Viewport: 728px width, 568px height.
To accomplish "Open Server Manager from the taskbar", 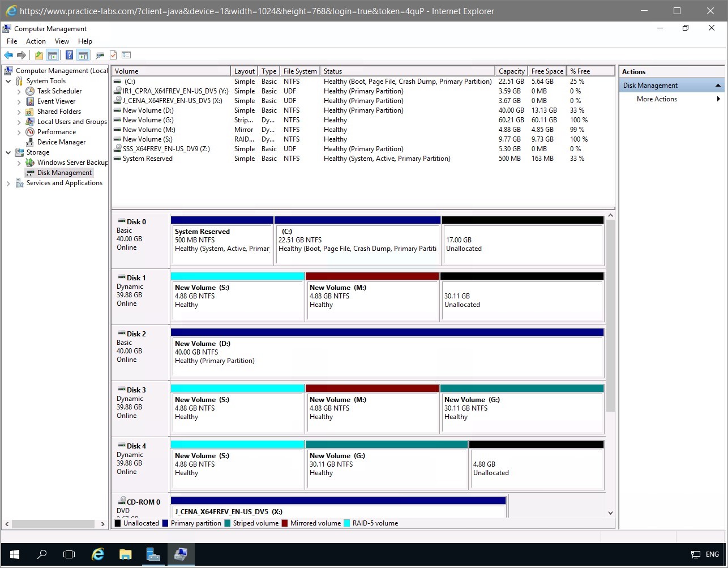I will pos(153,554).
